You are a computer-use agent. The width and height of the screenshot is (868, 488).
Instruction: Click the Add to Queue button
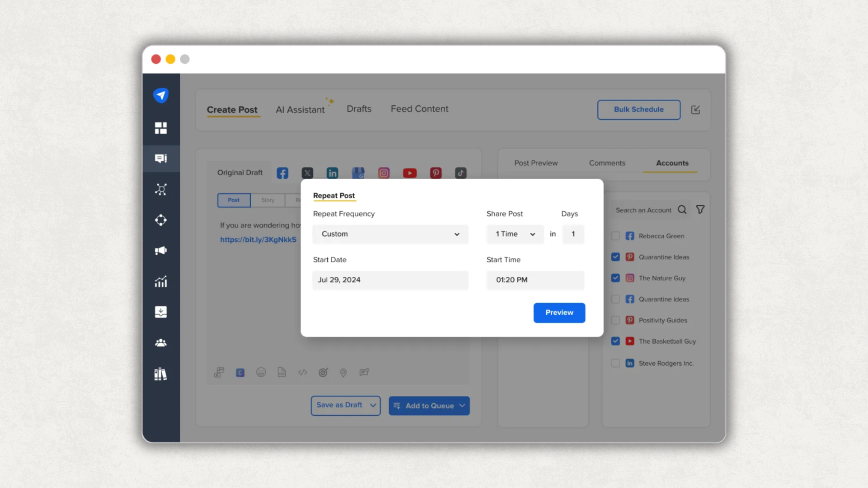pyautogui.click(x=429, y=406)
